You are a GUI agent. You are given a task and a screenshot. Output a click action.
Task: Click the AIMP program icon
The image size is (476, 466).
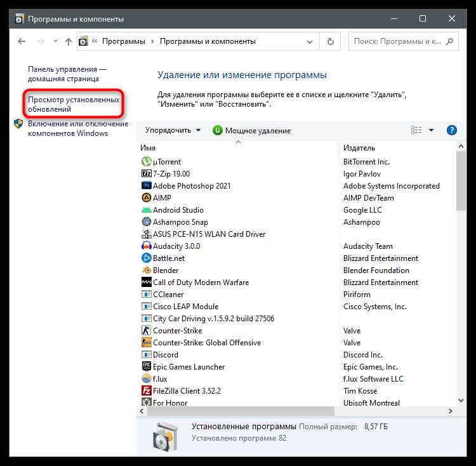click(x=147, y=197)
